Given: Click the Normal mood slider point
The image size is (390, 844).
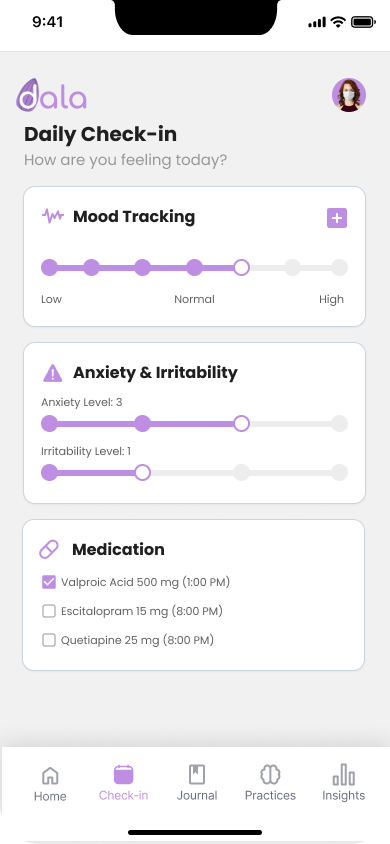Looking at the screenshot, I should (194, 268).
